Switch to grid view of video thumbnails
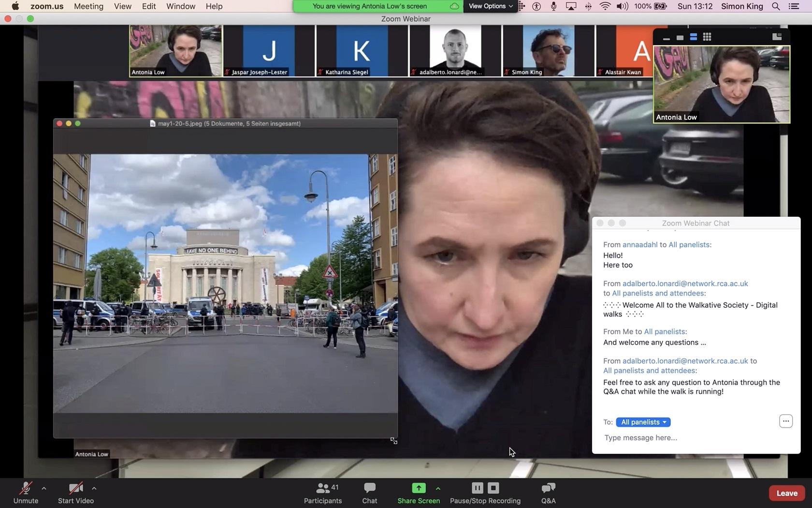 [707, 37]
